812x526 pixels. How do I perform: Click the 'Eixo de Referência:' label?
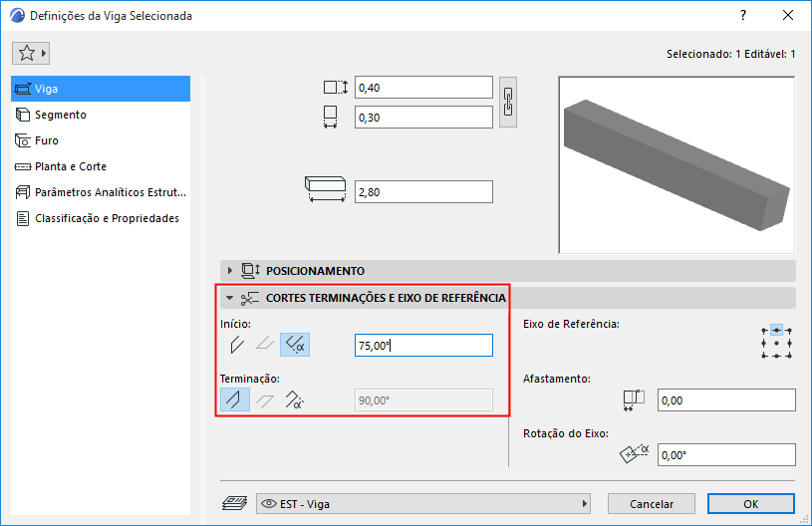(571, 324)
